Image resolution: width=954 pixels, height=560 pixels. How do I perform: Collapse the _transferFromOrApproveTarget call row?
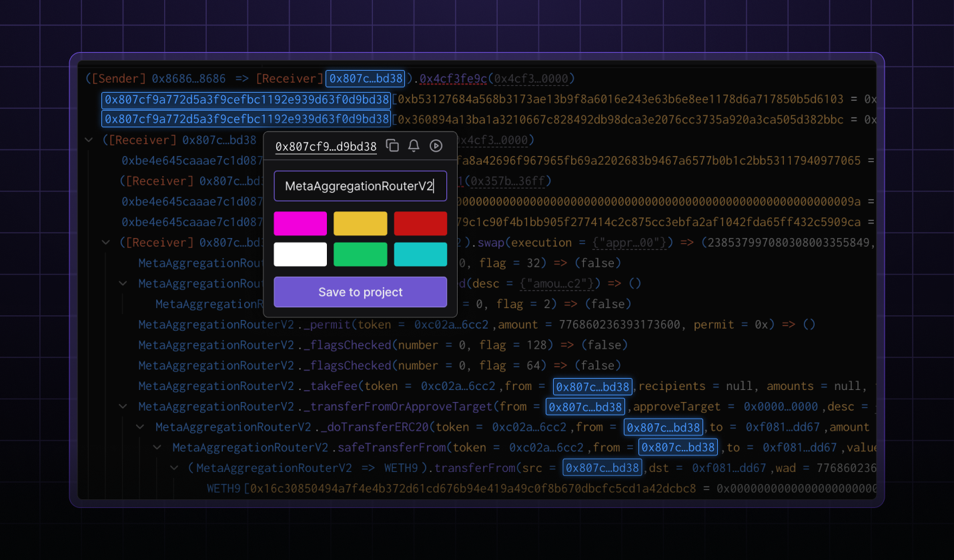123,407
